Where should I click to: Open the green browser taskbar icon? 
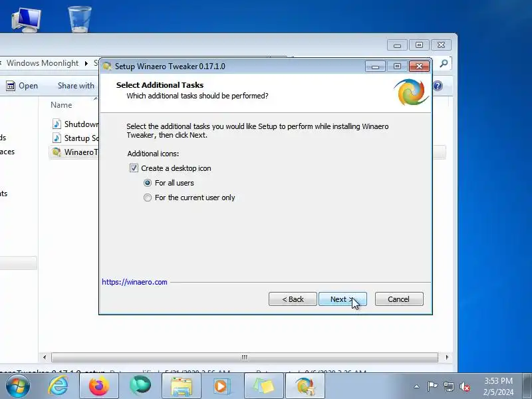(x=140, y=386)
